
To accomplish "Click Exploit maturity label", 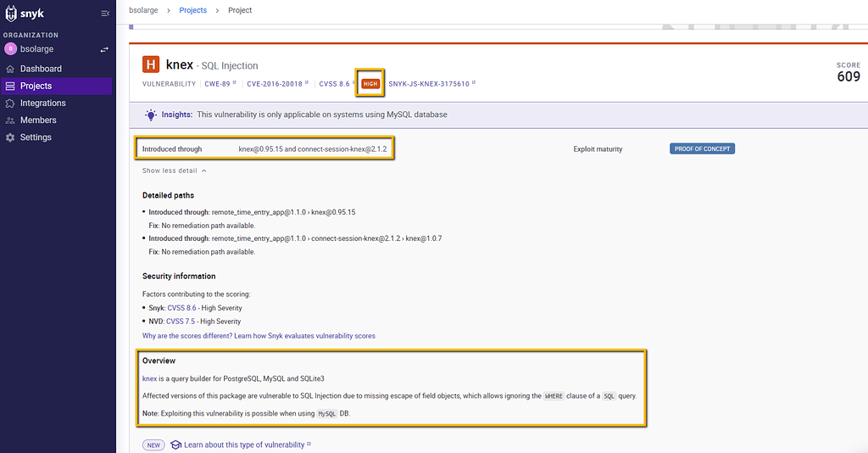I will pyautogui.click(x=598, y=149).
